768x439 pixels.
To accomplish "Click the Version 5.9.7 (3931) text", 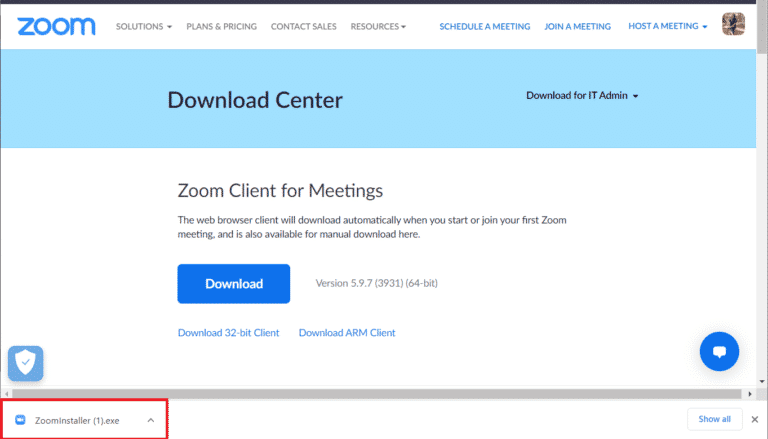I will click(377, 283).
